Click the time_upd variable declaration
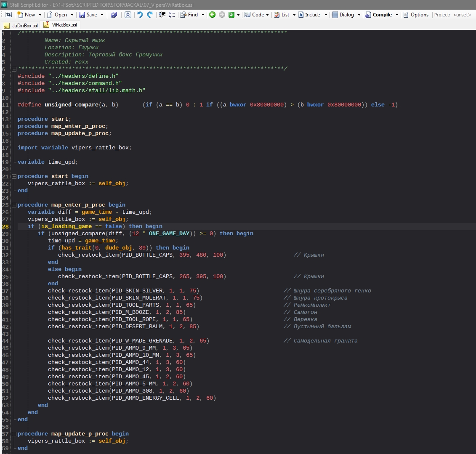 pyautogui.click(x=61, y=162)
